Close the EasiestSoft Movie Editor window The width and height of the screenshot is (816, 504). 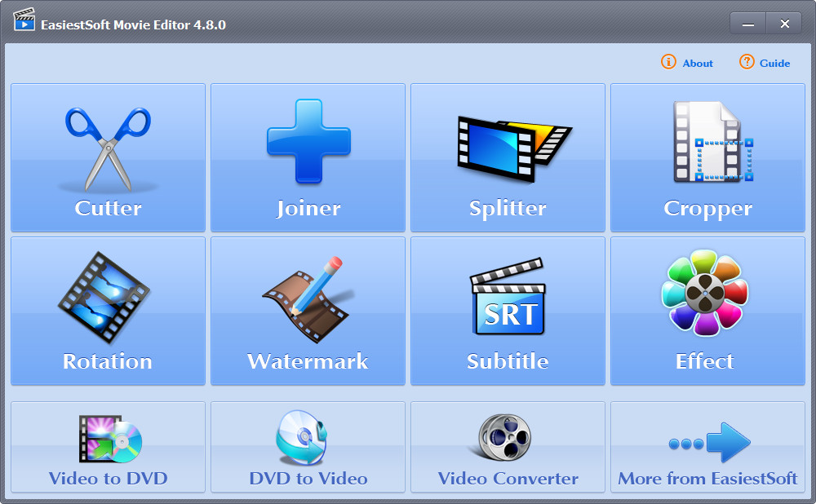click(x=784, y=24)
